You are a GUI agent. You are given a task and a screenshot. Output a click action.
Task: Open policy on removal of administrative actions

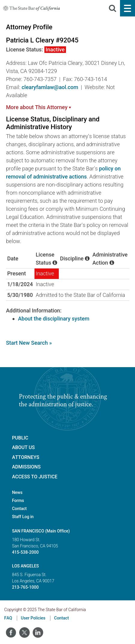[x=63, y=173]
